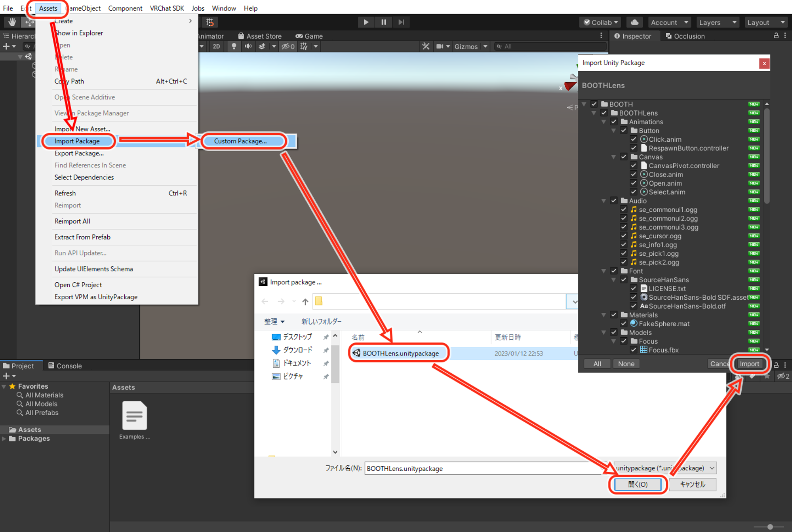Collapse the Audio folder in import list

604,201
